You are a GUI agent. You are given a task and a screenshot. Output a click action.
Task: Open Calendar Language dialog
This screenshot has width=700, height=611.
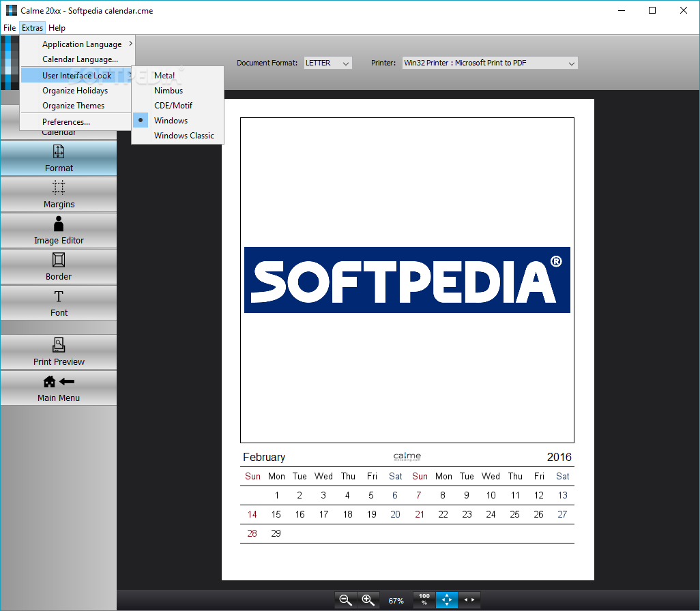coord(77,59)
